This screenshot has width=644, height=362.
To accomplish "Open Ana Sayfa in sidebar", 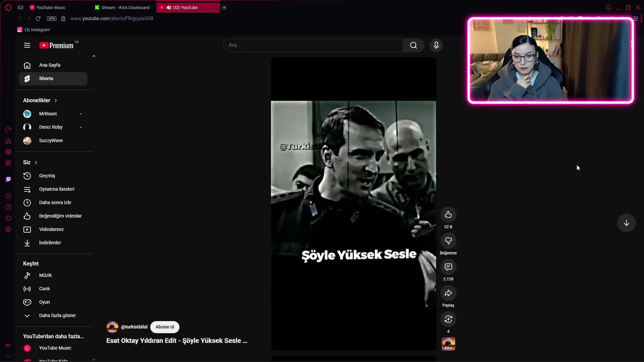I will pyautogui.click(x=53, y=65).
